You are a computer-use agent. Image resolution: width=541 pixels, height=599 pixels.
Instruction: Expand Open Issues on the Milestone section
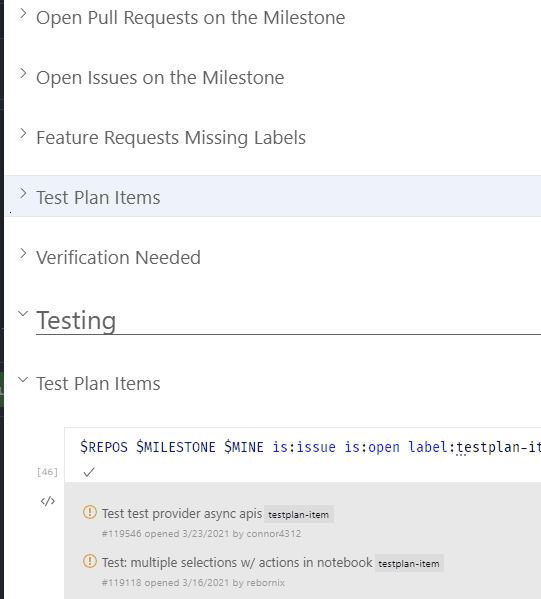coord(23,73)
